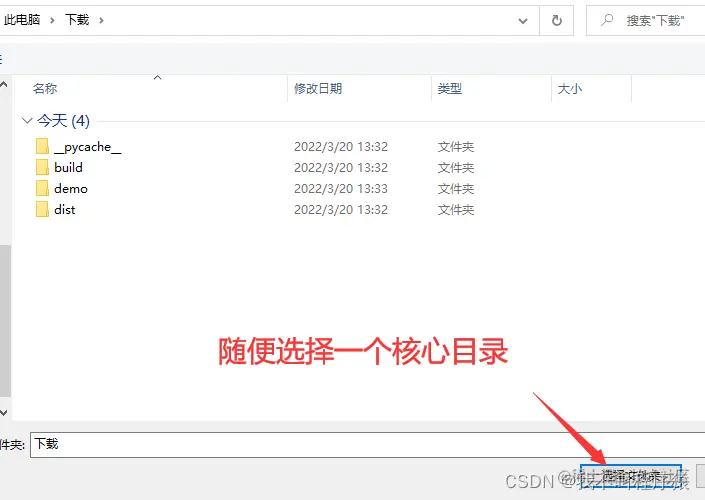Click the dist folder icon
The height and width of the screenshot is (500, 705).
click(42, 210)
